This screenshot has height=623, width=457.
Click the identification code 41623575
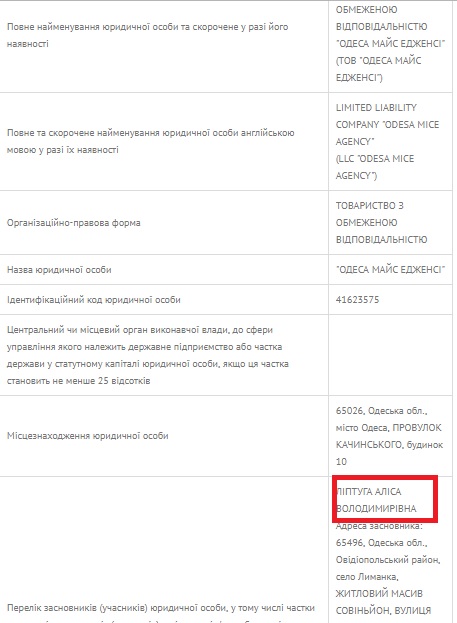coord(357,300)
